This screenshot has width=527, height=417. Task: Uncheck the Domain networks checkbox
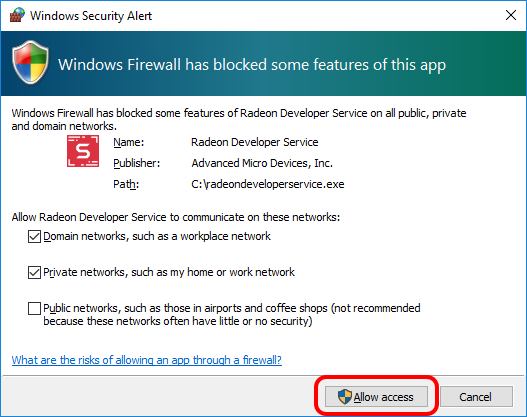pos(34,237)
